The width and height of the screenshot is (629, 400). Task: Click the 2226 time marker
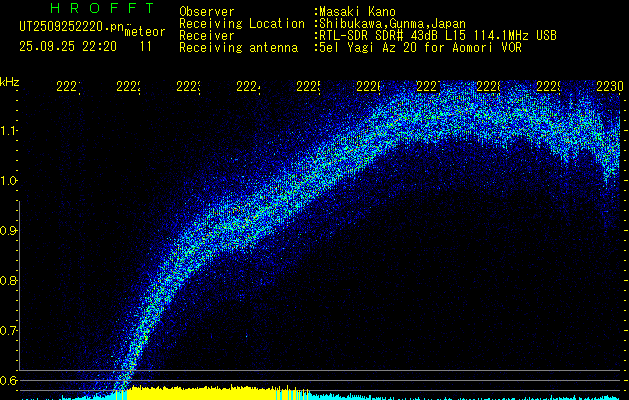coord(369,86)
